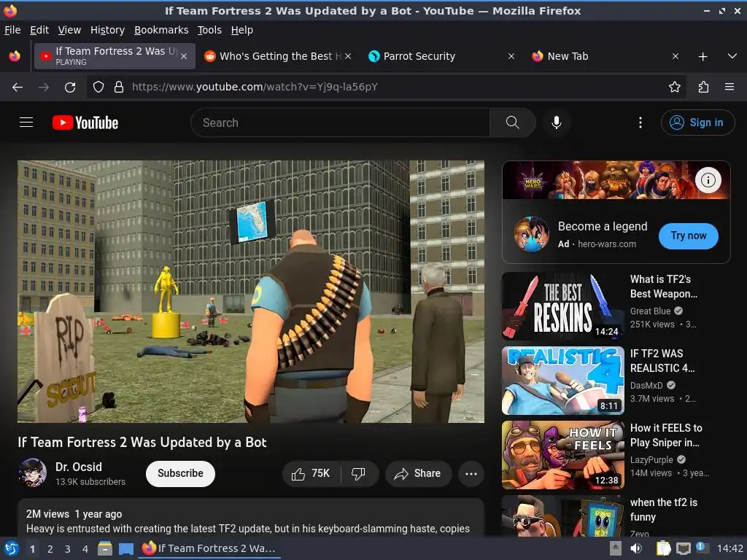Image resolution: width=747 pixels, height=560 pixels.
Task: Go to the YouTube home logo
Action: coord(85,122)
